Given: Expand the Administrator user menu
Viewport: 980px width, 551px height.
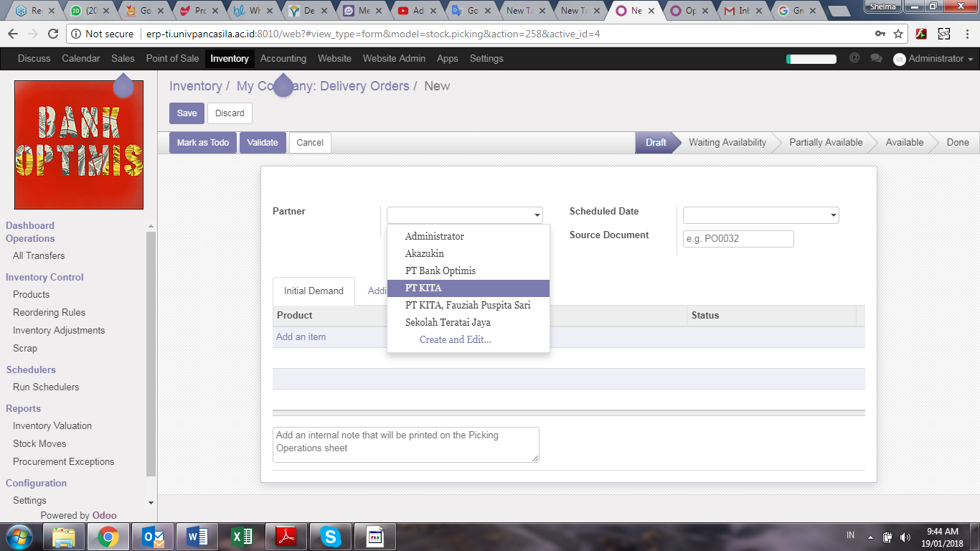Looking at the screenshot, I should pyautogui.click(x=933, y=59).
